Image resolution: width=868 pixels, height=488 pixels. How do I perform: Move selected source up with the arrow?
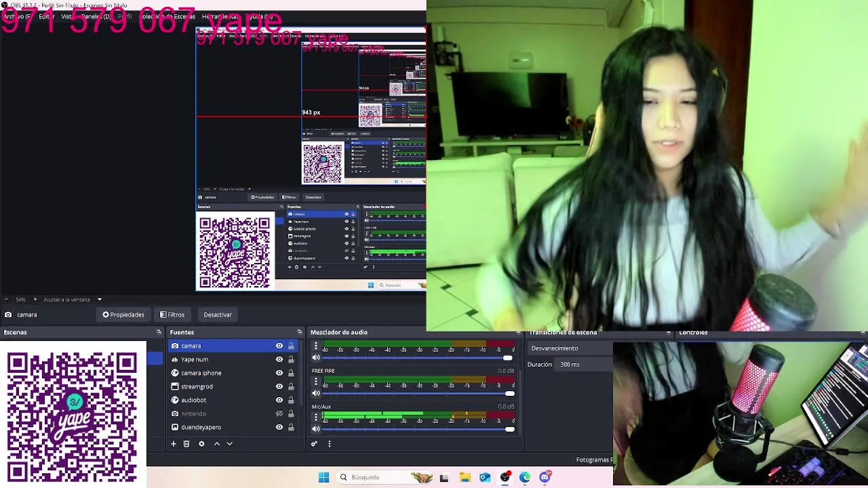tap(217, 444)
